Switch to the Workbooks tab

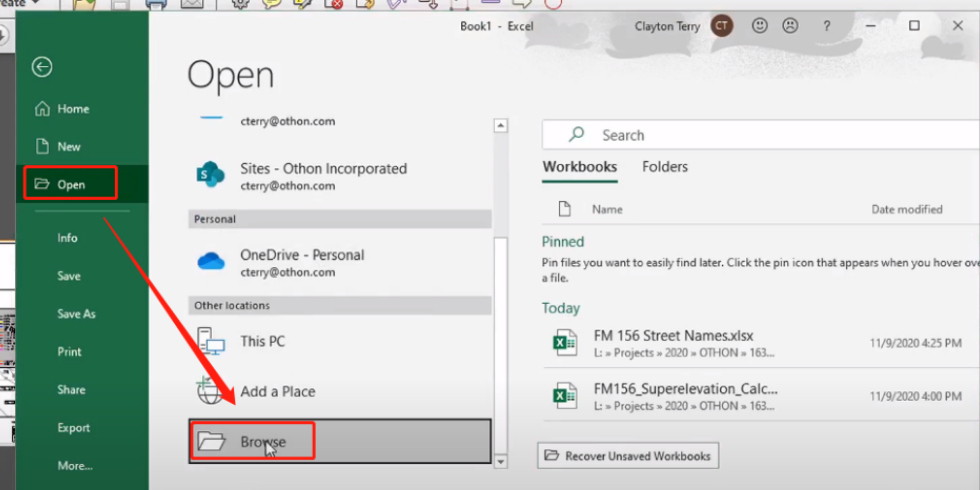(580, 167)
